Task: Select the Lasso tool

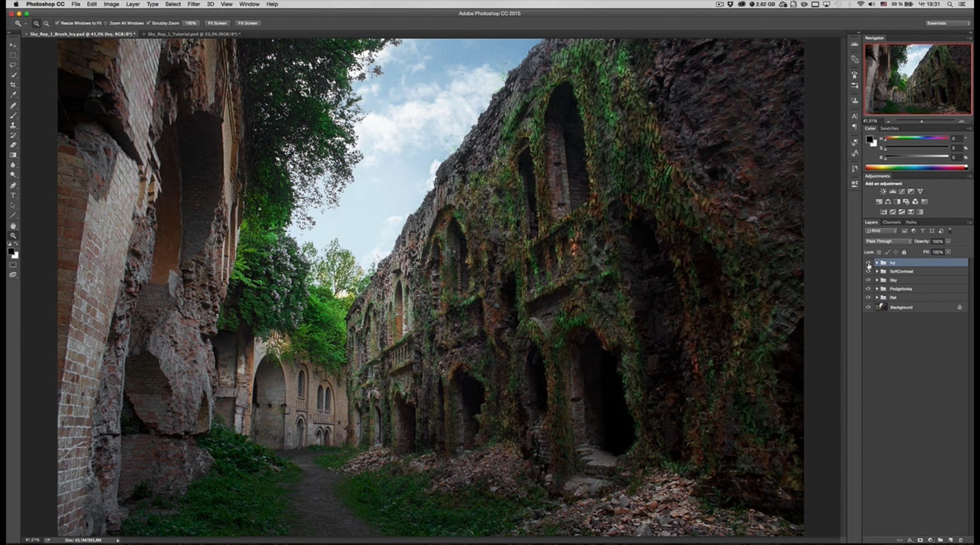Action: [x=13, y=65]
